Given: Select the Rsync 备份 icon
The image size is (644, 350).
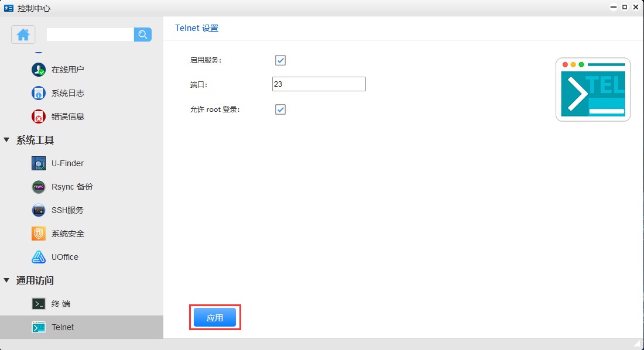Looking at the screenshot, I should coord(39,187).
